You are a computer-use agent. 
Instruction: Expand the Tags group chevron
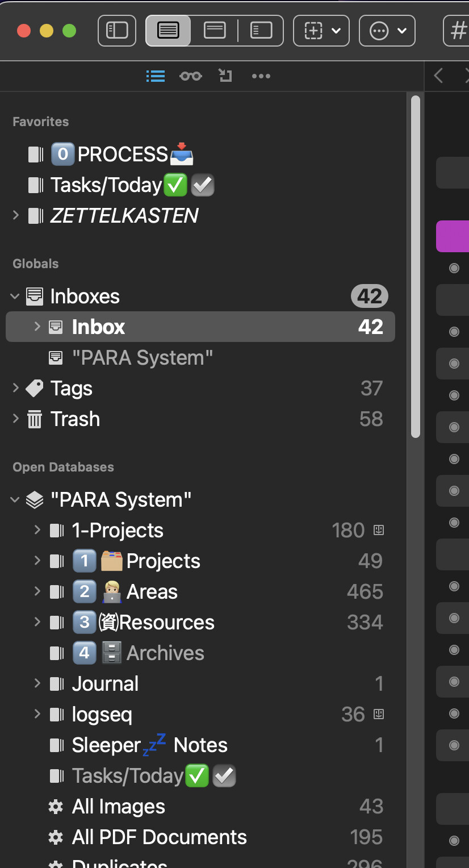pyautogui.click(x=16, y=388)
